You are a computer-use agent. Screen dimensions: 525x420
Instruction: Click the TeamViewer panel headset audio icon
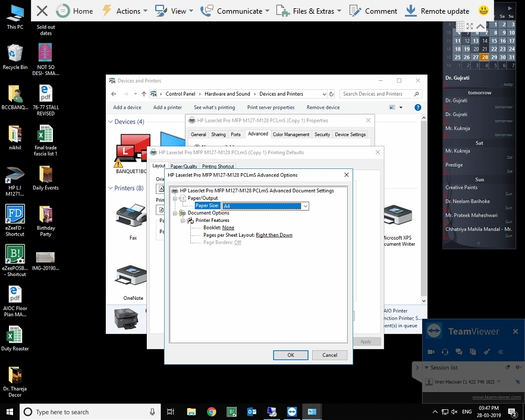click(445, 352)
